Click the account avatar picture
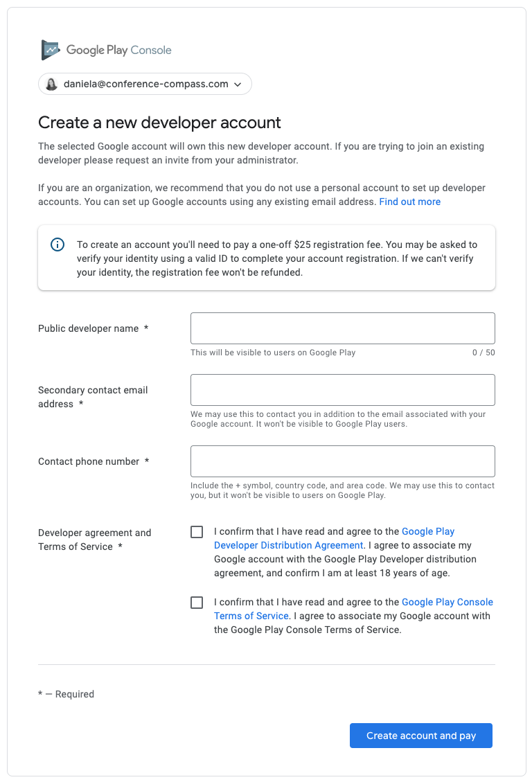Viewport: 532px width, 782px height. [51, 85]
